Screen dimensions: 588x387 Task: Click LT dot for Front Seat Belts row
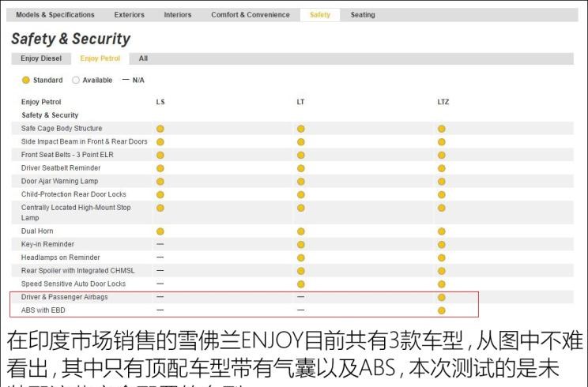[x=301, y=155]
